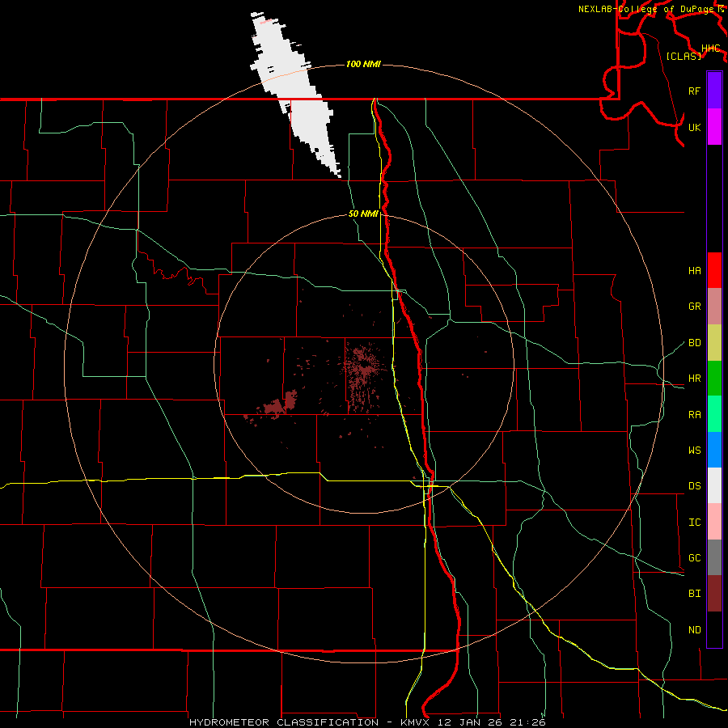The image size is (728, 728).
Task: Click the '12 JAN 26' date text
Action: 470,722
